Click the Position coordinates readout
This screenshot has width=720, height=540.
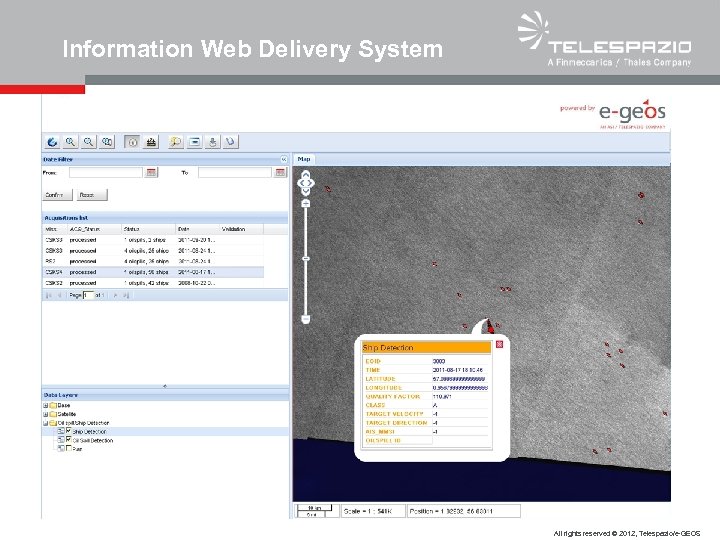click(464, 511)
